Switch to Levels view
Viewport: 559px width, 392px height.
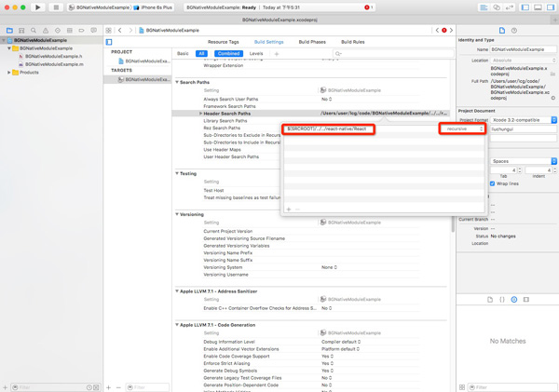pyautogui.click(x=255, y=54)
